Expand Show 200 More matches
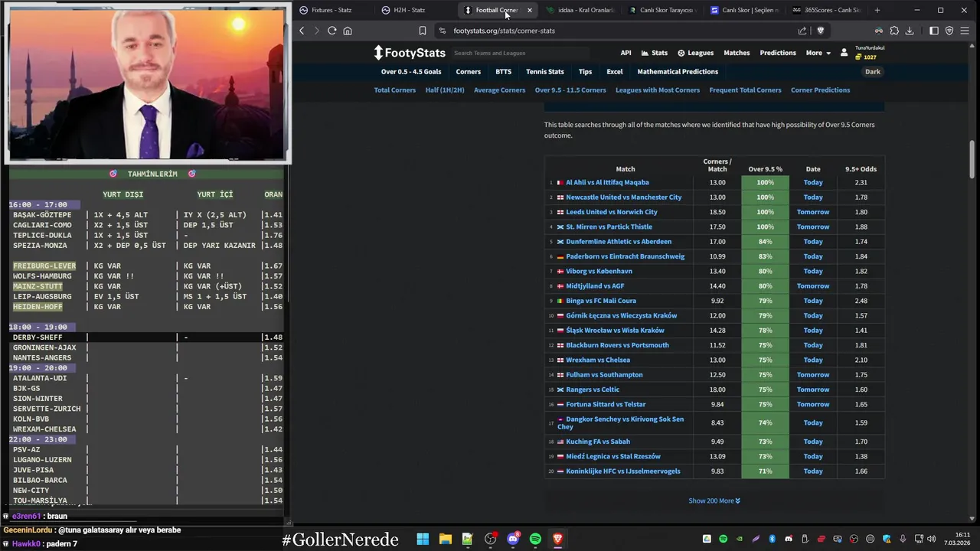Viewport: 980px width, 551px height. [x=714, y=500]
